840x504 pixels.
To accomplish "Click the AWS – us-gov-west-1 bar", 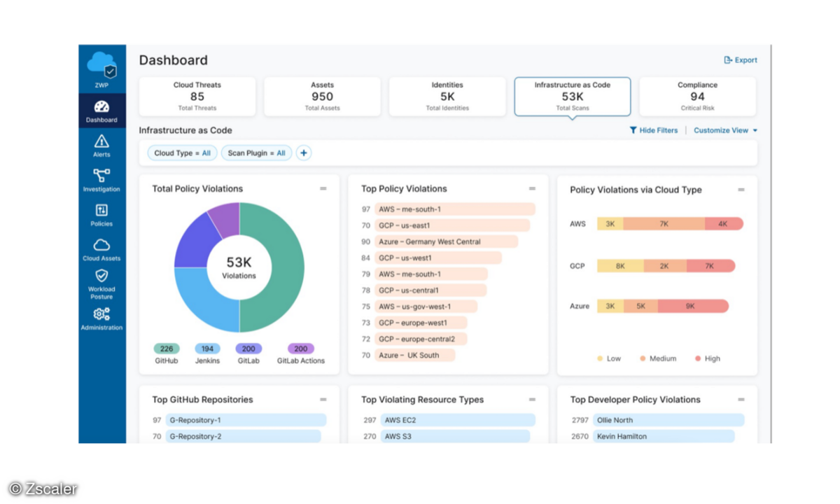I will point(426,307).
